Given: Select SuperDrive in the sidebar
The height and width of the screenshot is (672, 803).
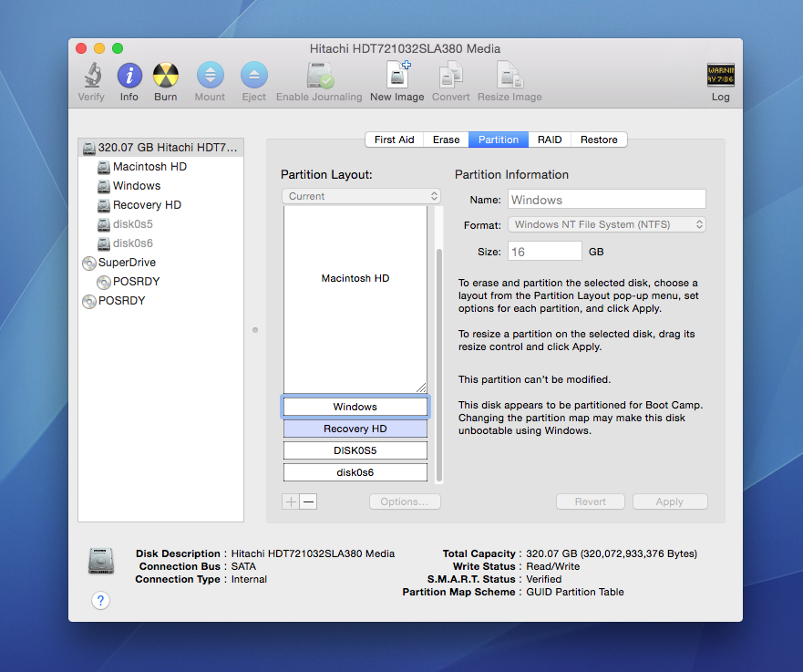Looking at the screenshot, I should (x=160, y=263).
